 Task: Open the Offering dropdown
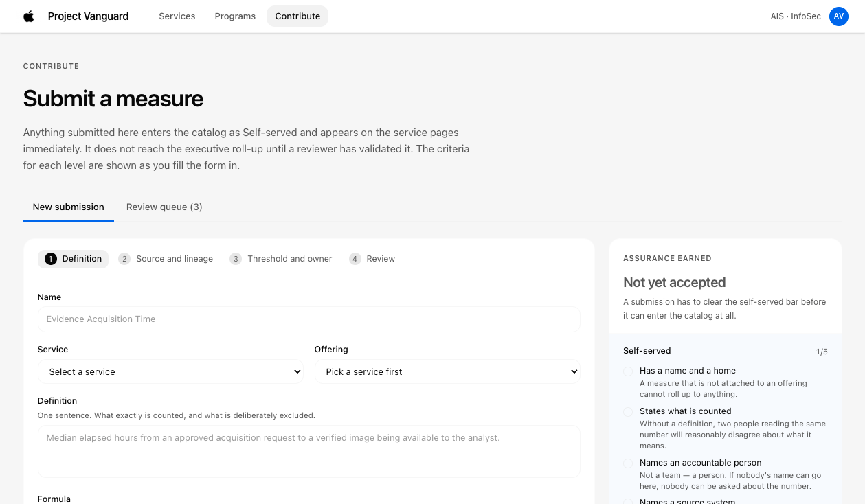click(x=447, y=372)
